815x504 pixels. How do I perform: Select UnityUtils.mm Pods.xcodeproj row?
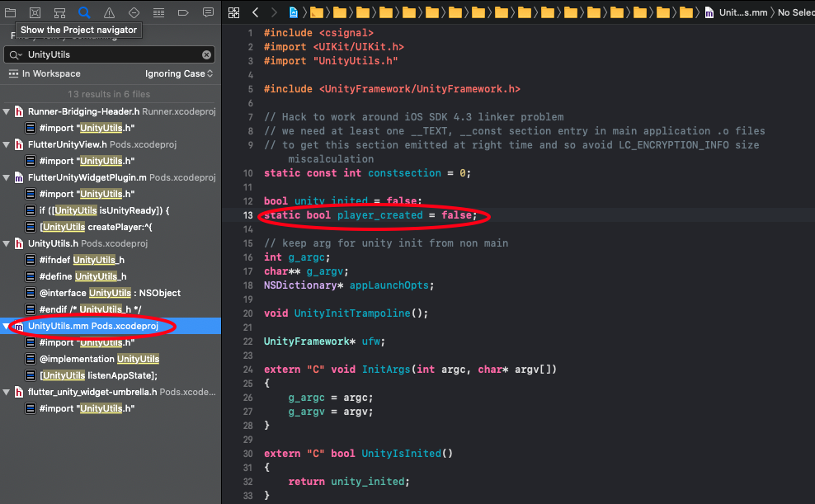(111, 326)
